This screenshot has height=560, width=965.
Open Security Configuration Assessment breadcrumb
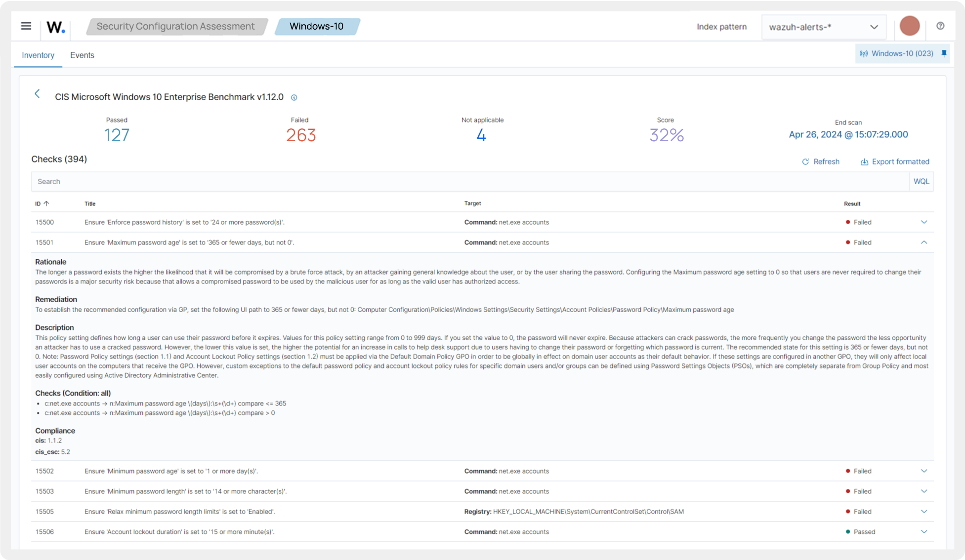point(176,27)
